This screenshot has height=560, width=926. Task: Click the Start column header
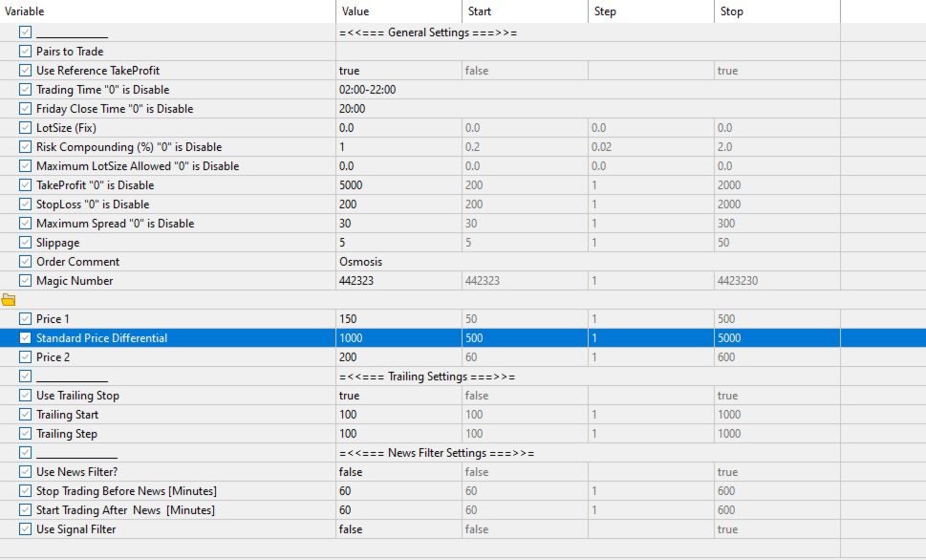[x=525, y=11]
